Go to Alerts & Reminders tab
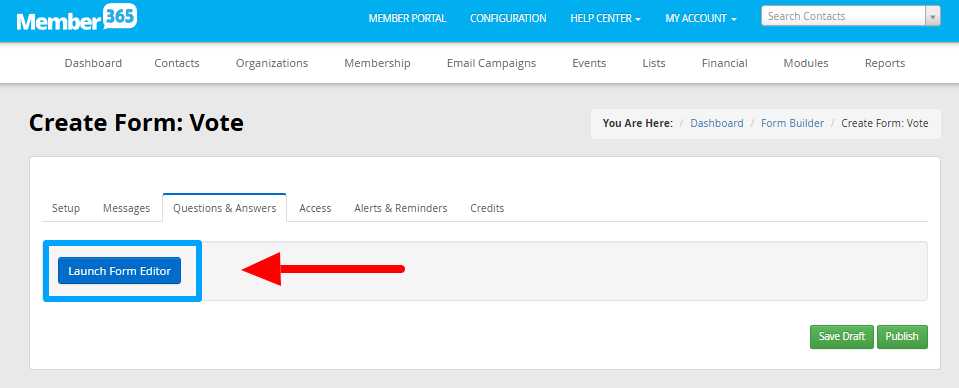The width and height of the screenshot is (959, 388). [401, 208]
